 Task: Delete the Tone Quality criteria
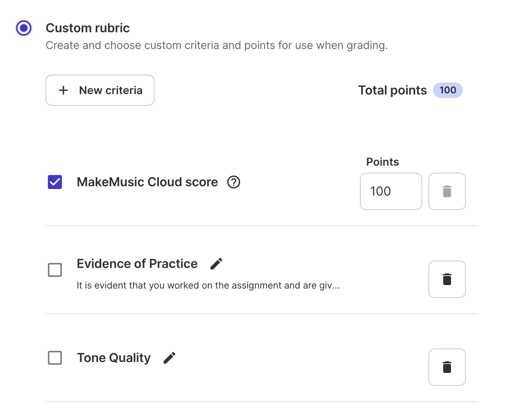447,367
